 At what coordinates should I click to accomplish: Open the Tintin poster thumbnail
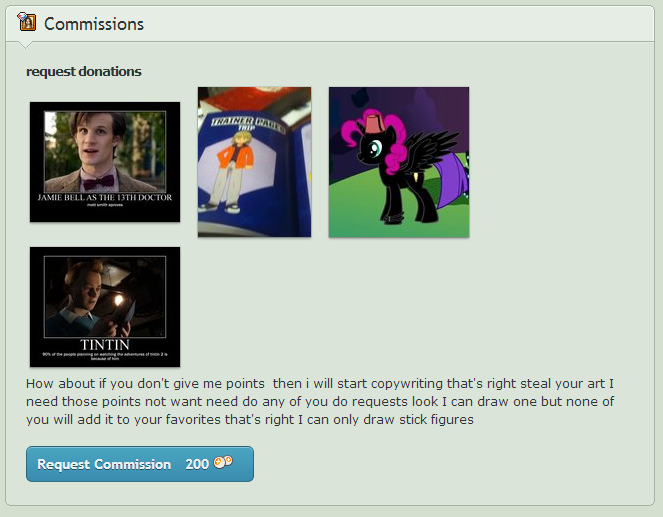point(105,307)
